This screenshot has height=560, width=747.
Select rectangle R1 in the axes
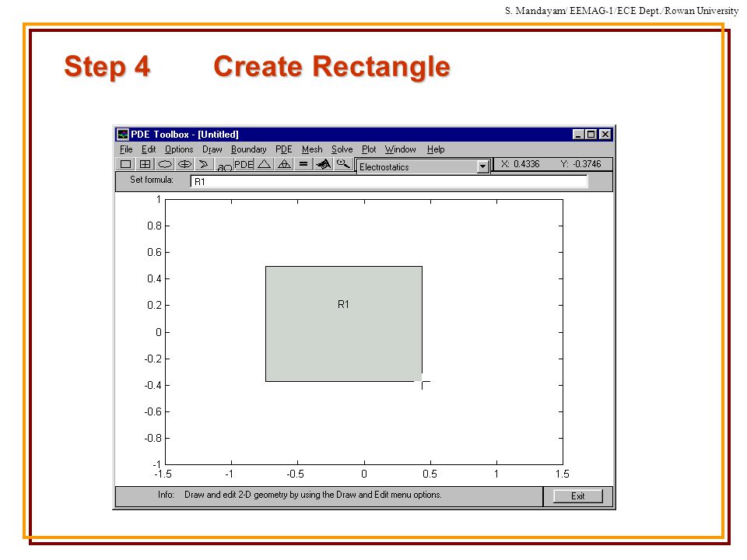(343, 324)
